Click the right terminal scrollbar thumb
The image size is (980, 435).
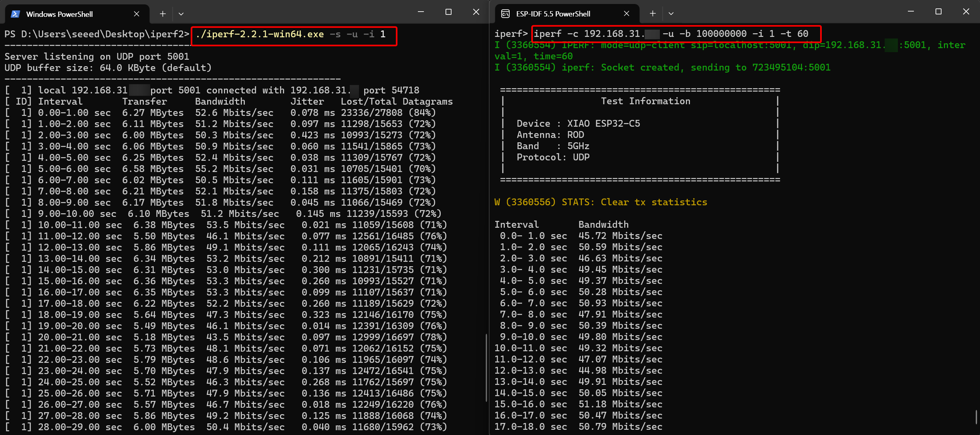pos(976,417)
